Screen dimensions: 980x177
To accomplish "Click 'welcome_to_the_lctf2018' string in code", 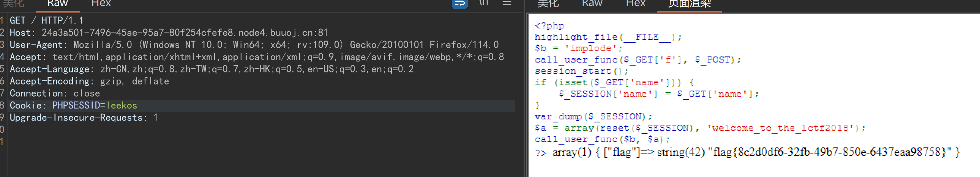I will point(780,128).
